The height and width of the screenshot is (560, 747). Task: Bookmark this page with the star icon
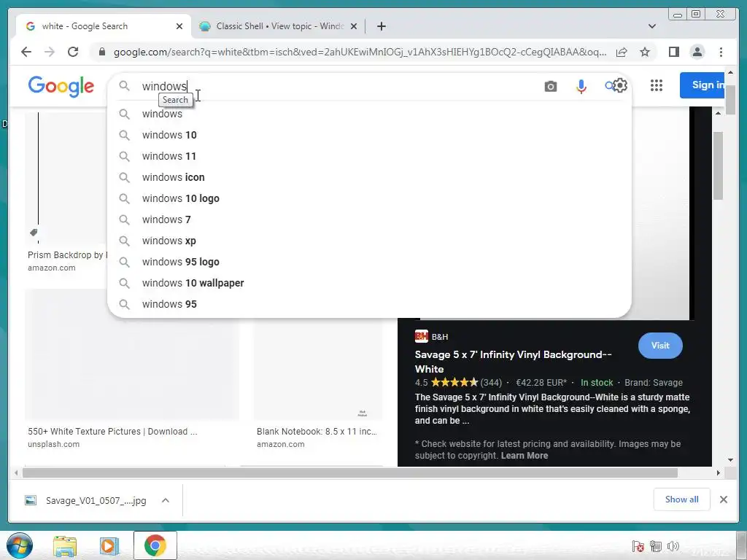(x=645, y=52)
